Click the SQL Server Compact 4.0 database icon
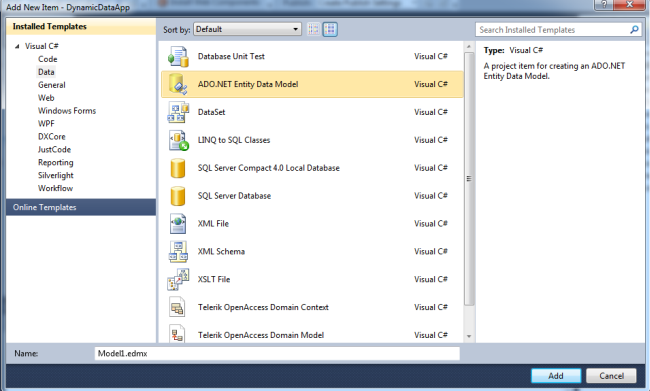The height and width of the screenshot is (391, 650). (x=178, y=168)
